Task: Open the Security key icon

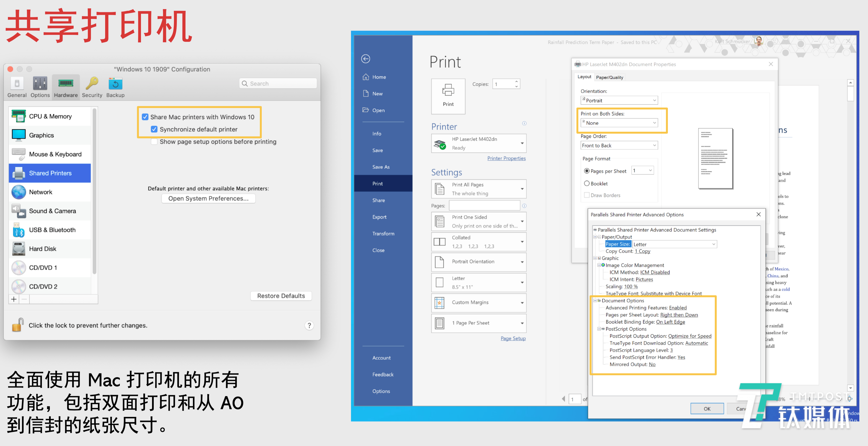Action: (x=92, y=83)
